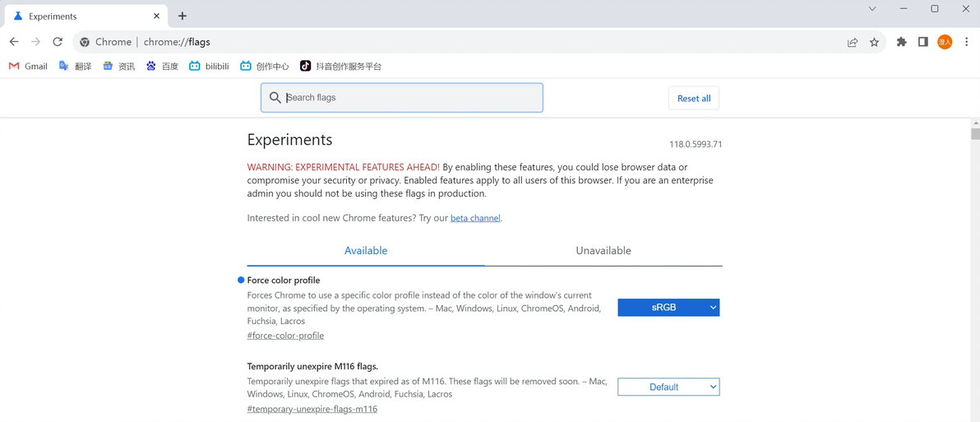This screenshot has height=422, width=980.
Task: Open the bilibili bookmark
Action: [x=209, y=66]
